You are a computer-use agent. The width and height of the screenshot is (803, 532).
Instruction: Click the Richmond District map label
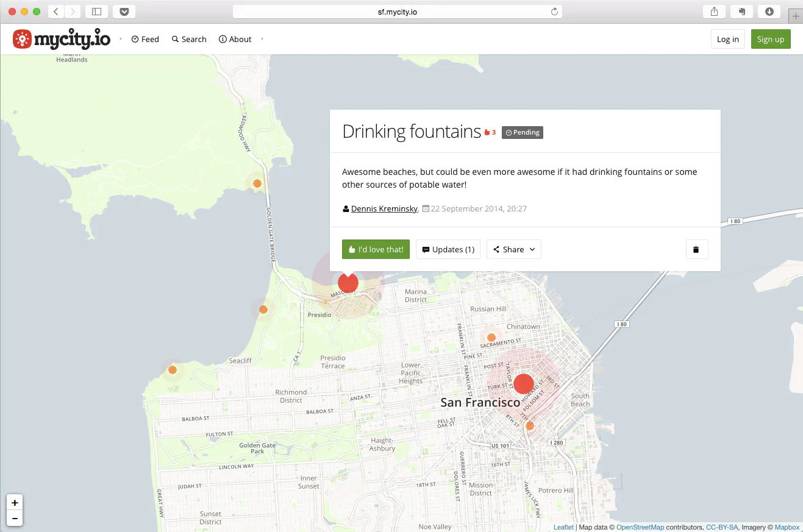coord(291,396)
